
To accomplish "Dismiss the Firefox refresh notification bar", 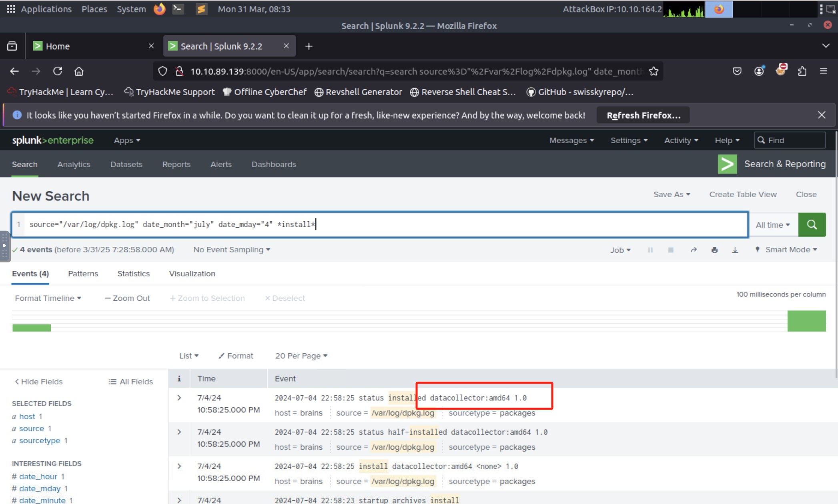I will (822, 115).
